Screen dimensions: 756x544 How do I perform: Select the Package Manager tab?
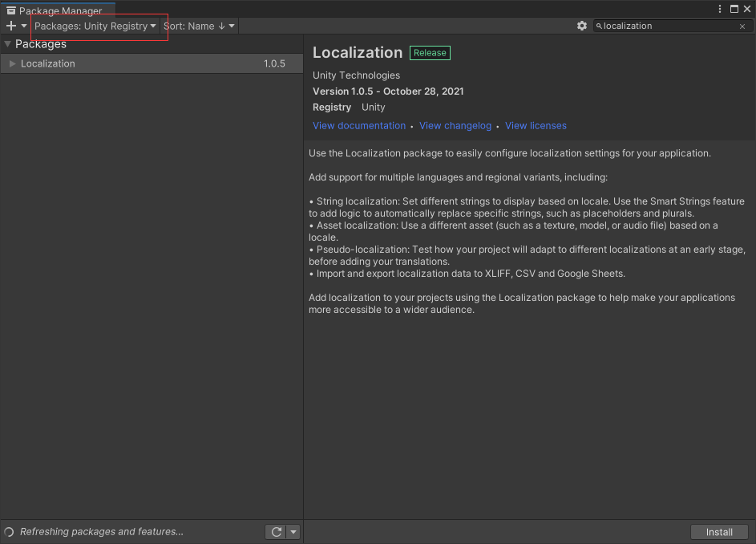(58, 10)
